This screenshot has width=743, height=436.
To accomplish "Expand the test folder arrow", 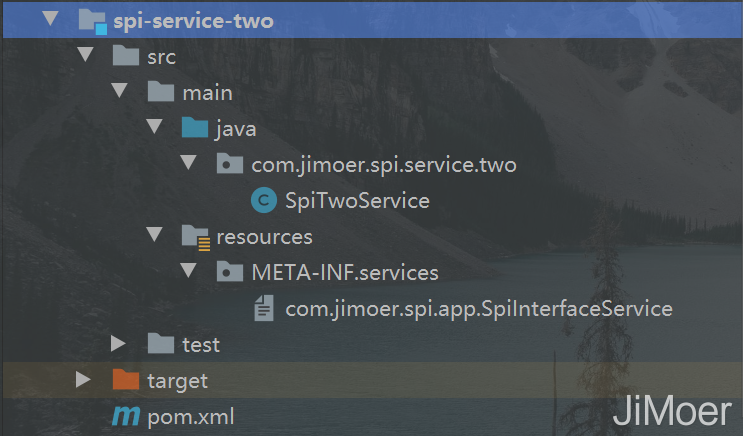I will pyautogui.click(x=119, y=344).
